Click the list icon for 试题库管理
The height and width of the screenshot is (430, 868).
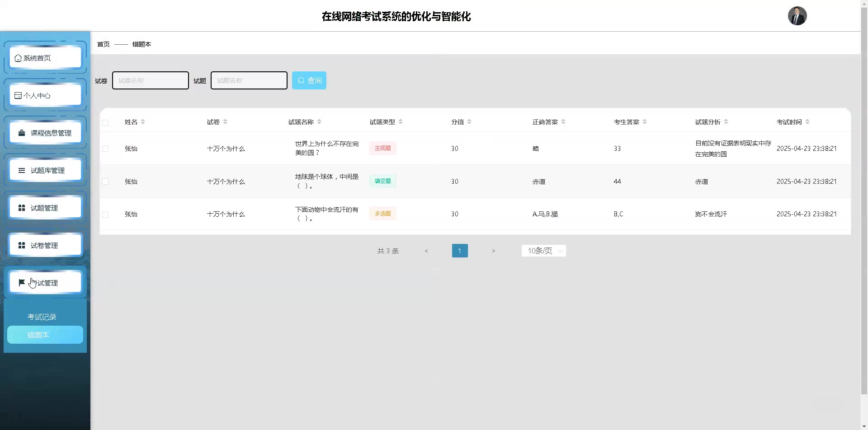coord(22,171)
